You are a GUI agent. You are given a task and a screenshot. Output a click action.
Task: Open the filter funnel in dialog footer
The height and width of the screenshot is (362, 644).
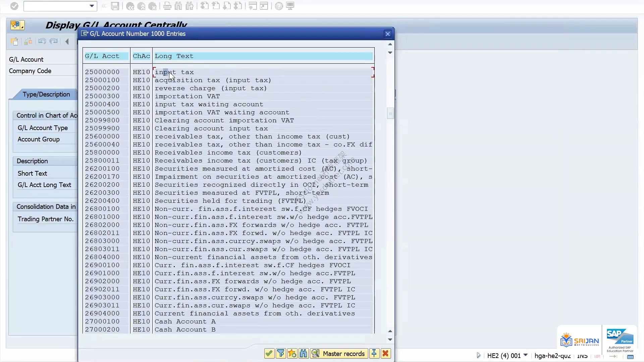pos(281,353)
